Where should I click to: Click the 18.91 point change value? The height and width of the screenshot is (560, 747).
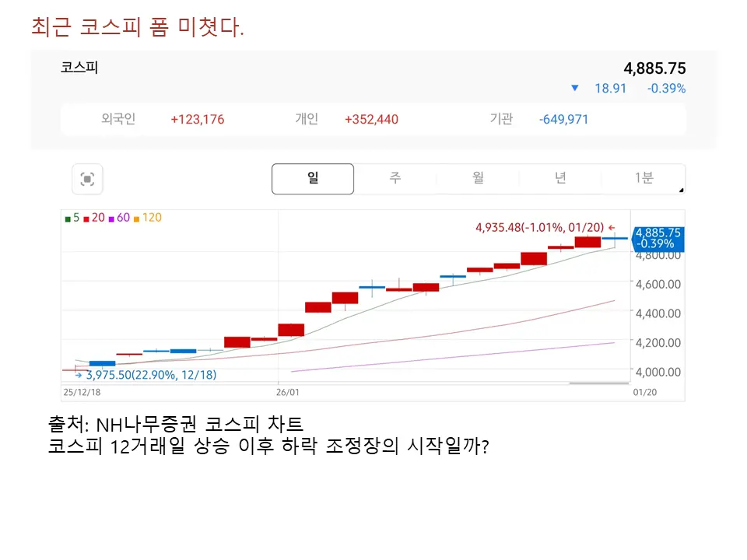click(x=610, y=89)
